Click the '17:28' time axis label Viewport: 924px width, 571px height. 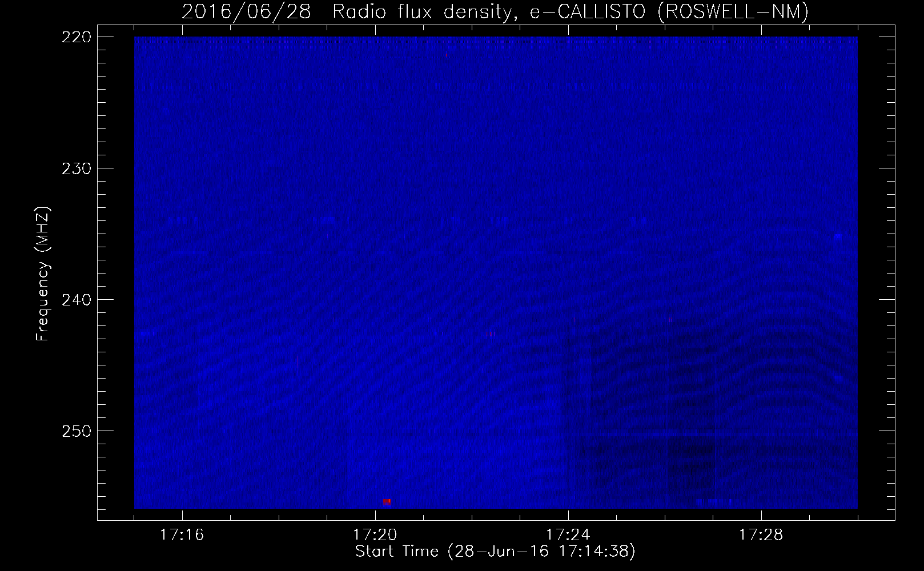click(x=761, y=535)
